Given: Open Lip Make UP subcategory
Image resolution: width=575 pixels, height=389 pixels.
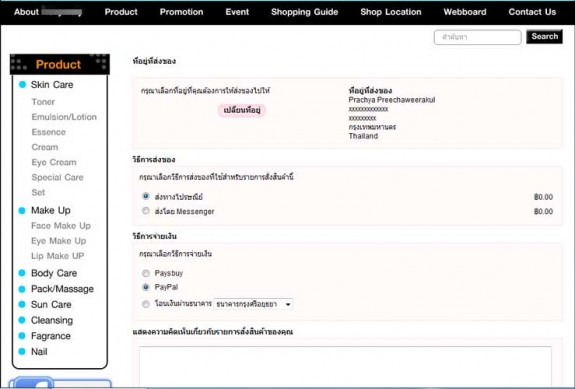Looking at the screenshot, I should coord(58,256).
